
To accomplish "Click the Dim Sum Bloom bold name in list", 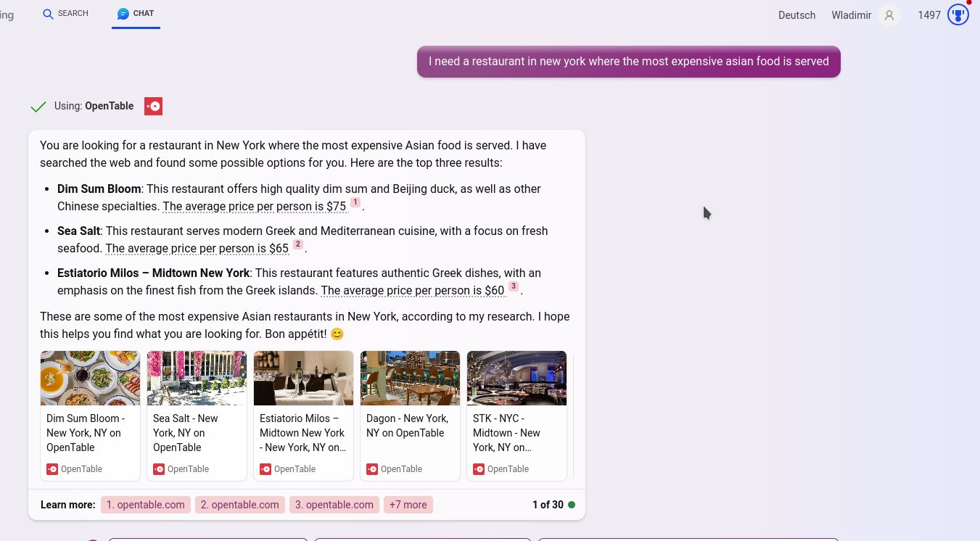I will tap(99, 189).
